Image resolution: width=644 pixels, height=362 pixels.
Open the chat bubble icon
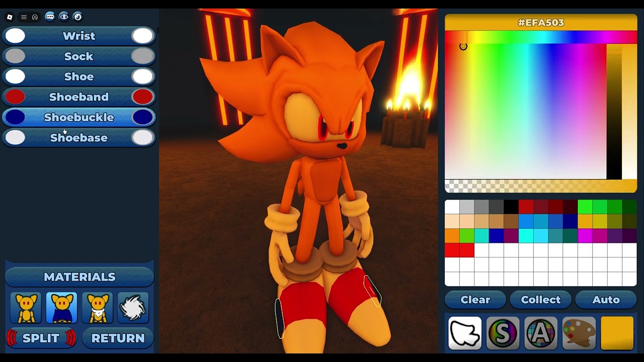50,17
